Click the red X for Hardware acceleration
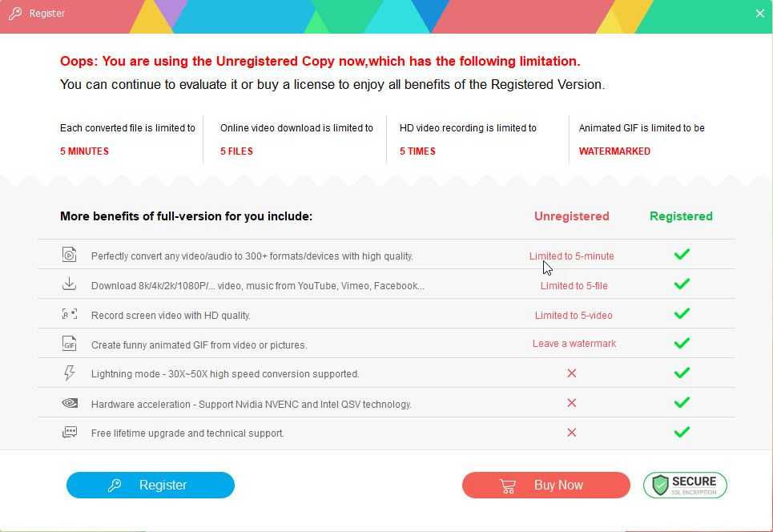Image resolution: width=773 pixels, height=532 pixels. pos(571,403)
